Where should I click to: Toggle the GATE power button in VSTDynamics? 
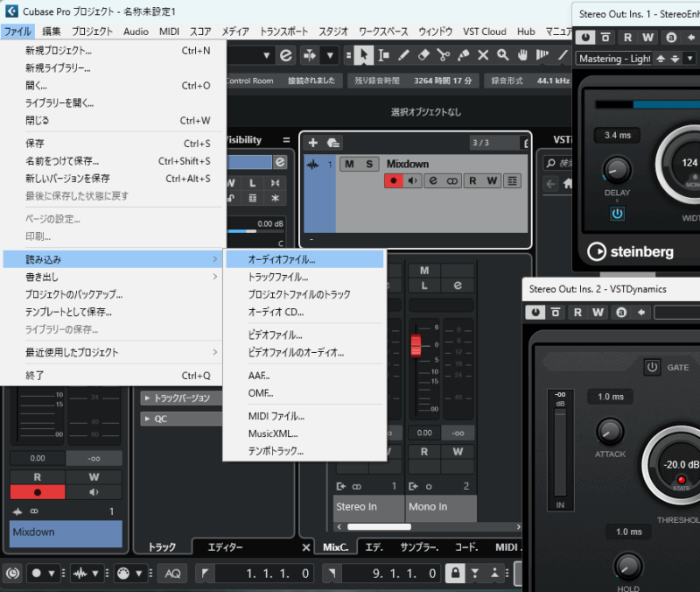(652, 367)
